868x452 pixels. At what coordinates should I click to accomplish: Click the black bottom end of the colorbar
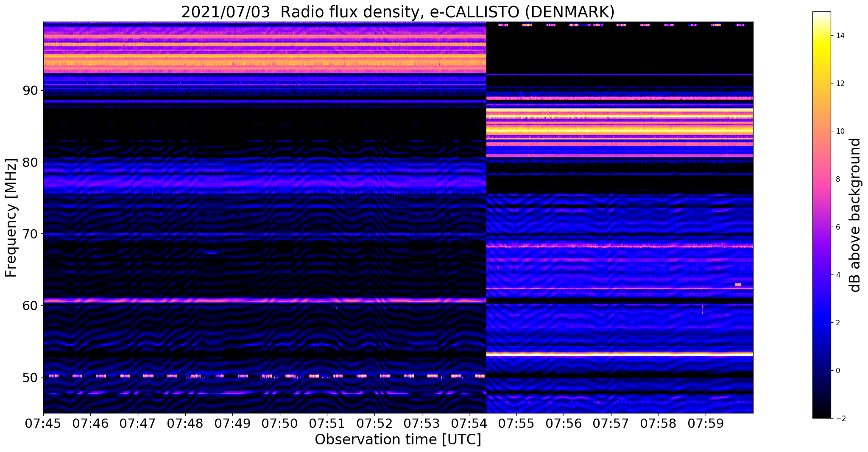coord(821,415)
